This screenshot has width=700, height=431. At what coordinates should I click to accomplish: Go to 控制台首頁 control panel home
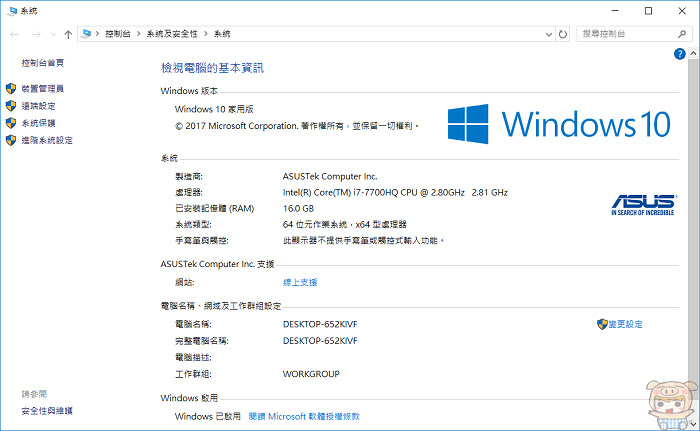click(x=42, y=63)
